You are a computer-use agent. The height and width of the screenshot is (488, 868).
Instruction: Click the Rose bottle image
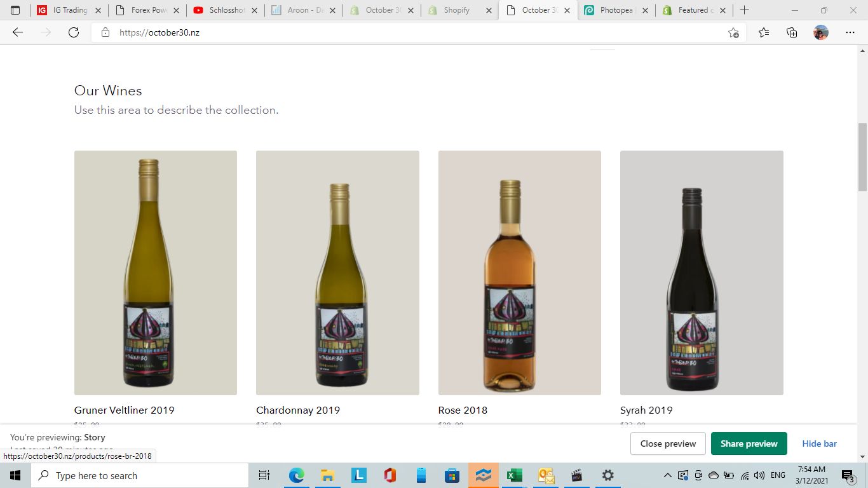tap(520, 273)
